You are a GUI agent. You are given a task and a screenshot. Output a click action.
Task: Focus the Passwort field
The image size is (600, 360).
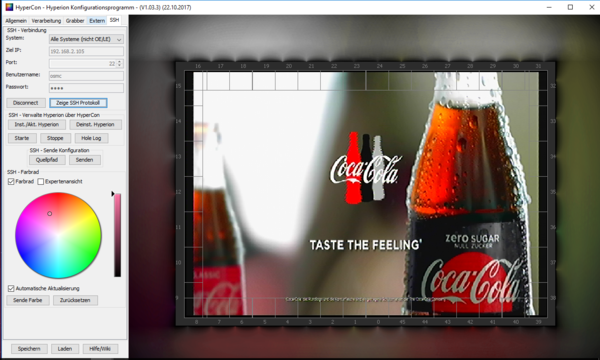pyautogui.click(x=86, y=88)
